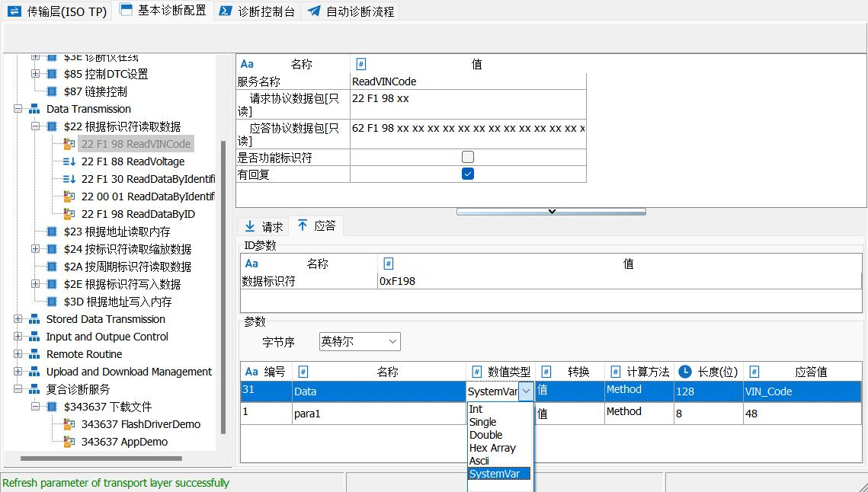Viewport: 868px width, 492px height.
Task: Expand the Stored Data Transmission group
Action: 18,319
